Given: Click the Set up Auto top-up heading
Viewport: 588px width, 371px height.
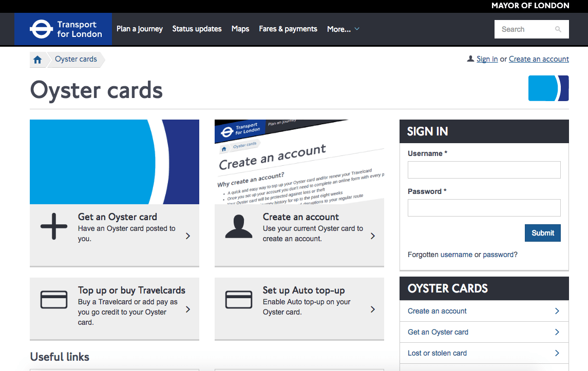Looking at the screenshot, I should click(304, 290).
